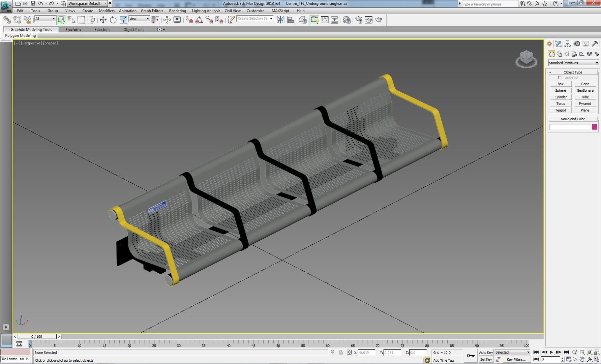Toggle the selection lock padlock
Viewport: 601px width, 364px height.
click(341, 353)
